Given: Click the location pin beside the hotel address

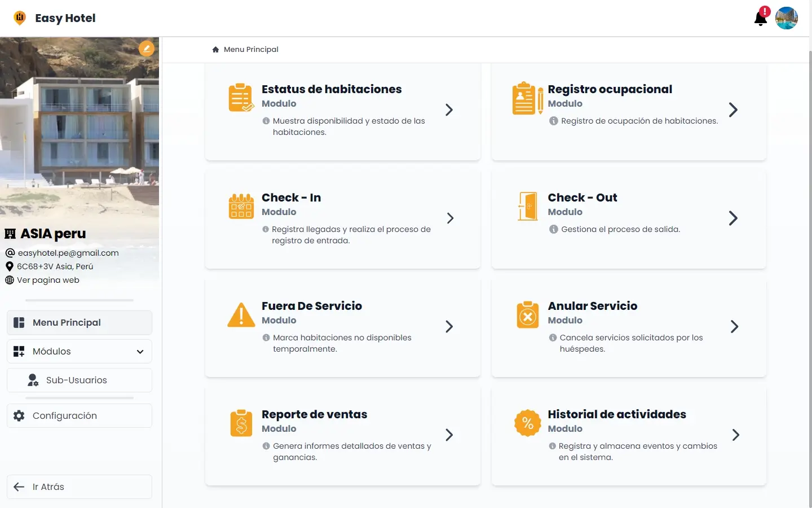Looking at the screenshot, I should (x=10, y=266).
